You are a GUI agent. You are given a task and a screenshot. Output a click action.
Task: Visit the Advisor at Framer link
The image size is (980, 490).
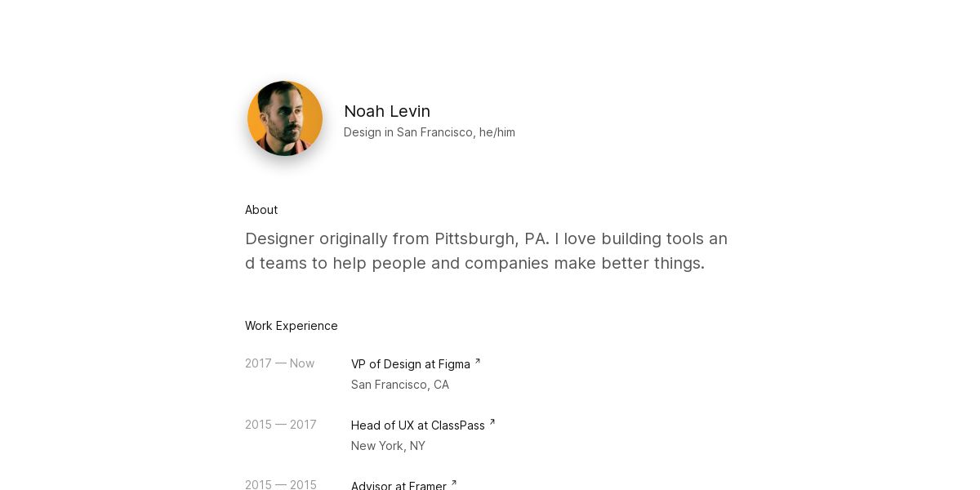(x=399, y=485)
